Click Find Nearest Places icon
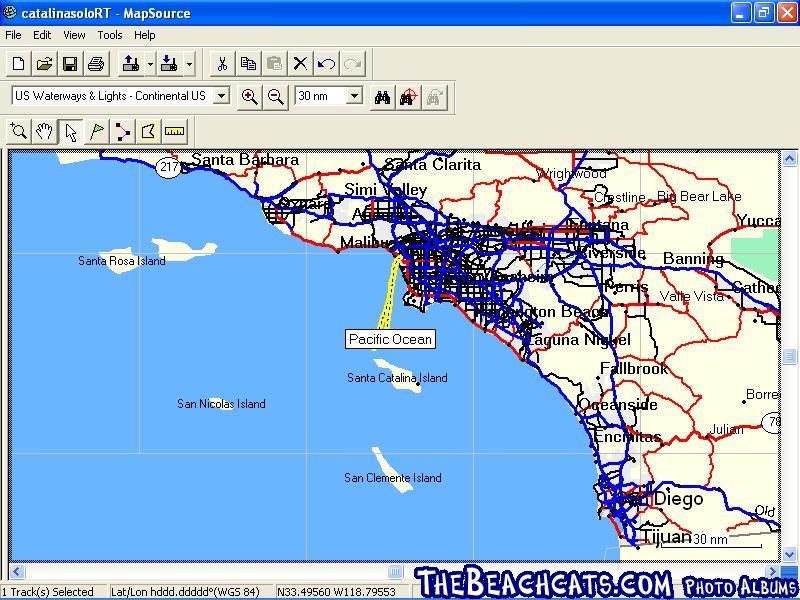Image resolution: width=800 pixels, height=600 pixels. (x=408, y=96)
